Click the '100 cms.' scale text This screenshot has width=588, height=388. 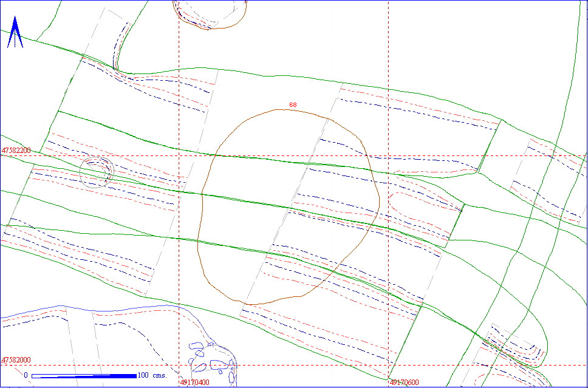(x=152, y=375)
